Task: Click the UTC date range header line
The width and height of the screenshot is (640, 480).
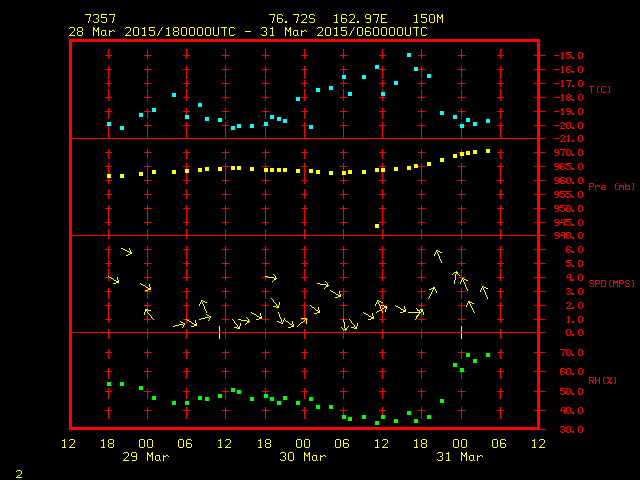Action: click(x=248, y=32)
